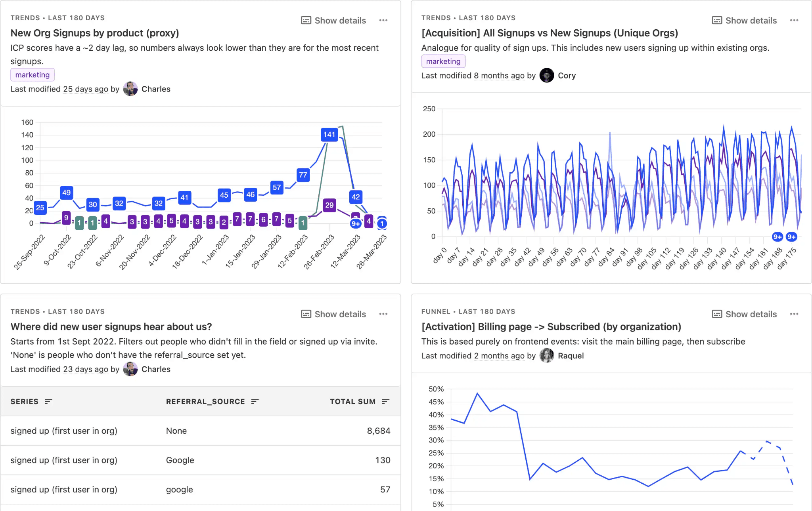Click Raquel's avatar on funnel card
The height and width of the screenshot is (511, 812).
(x=547, y=356)
